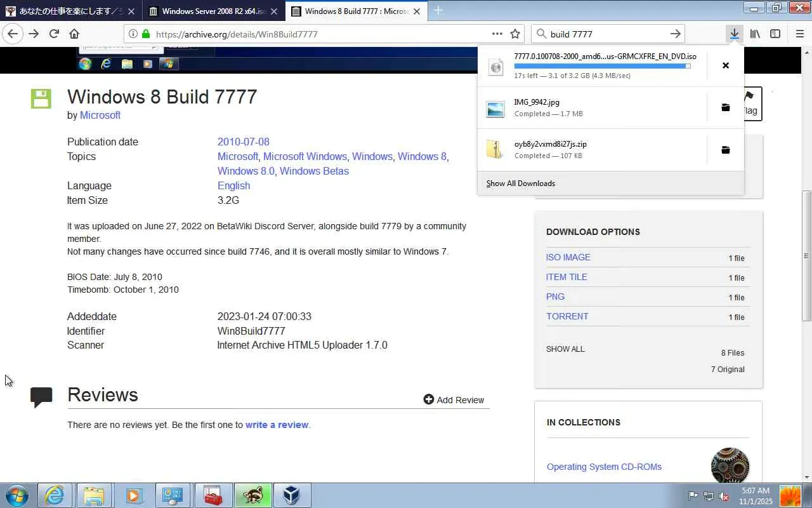Open the Firefox hamburger menu
This screenshot has height=508, width=812.
(x=799, y=34)
